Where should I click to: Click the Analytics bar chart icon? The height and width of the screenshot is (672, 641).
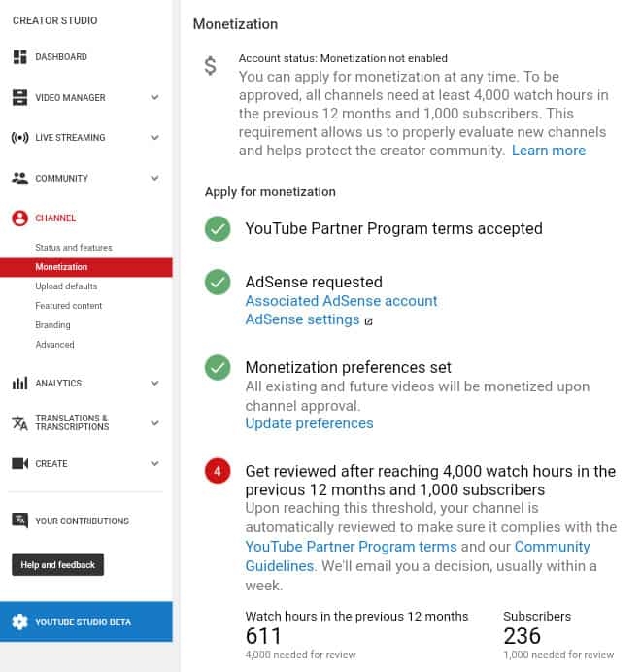click(19, 384)
